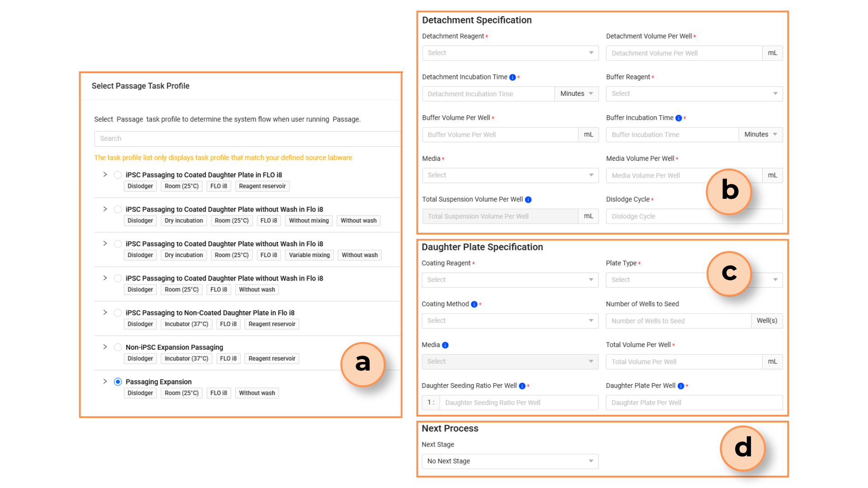The width and height of the screenshot is (868, 488).
Task: Click Detachment Incubation Time input field
Action: coord(488,94)
